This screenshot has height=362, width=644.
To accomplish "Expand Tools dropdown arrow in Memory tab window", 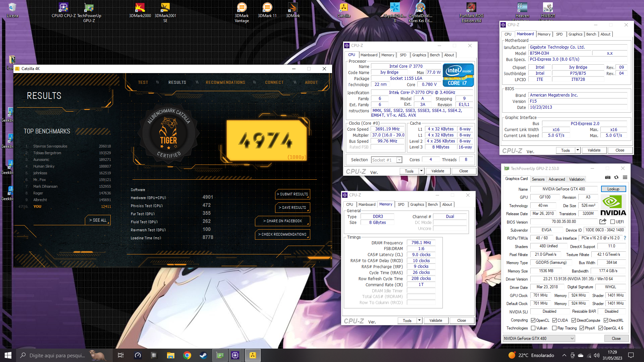I will [419, 320].
